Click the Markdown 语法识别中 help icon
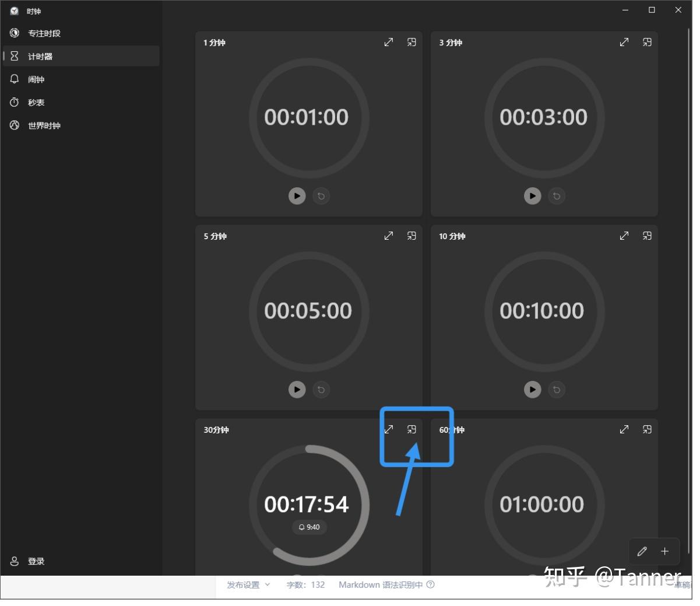 pyautogui.click(x=431, y=584)
